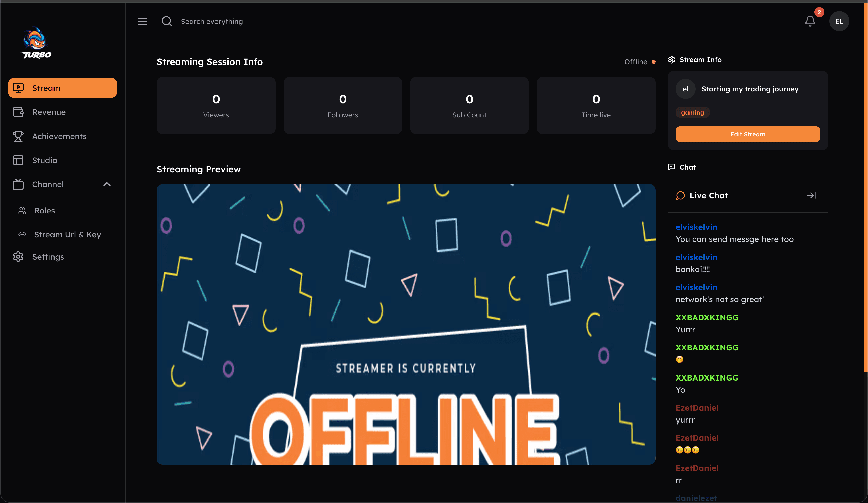Click the Stream Url link icon

coord(22,234)
